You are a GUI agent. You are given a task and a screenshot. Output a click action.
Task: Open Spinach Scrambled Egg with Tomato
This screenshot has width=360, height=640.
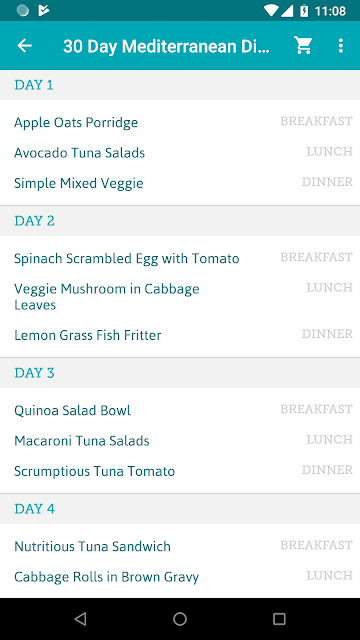click(x=180, y=258)
